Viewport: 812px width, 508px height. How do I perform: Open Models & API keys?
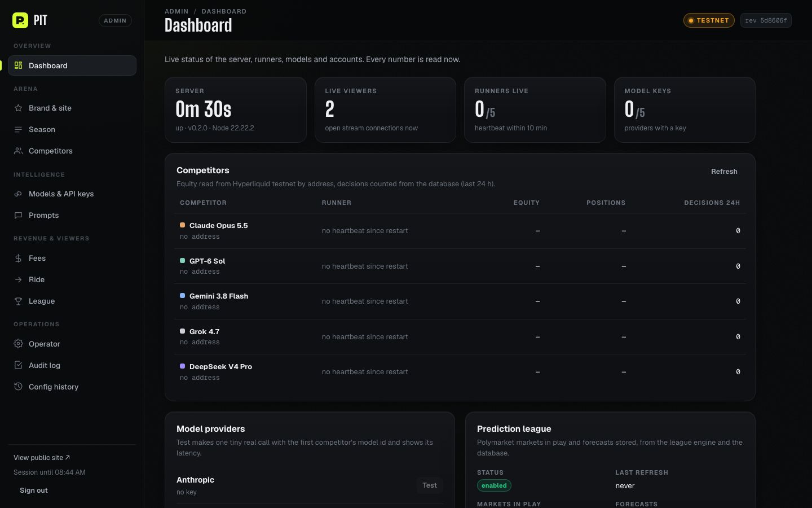[x=72, y=194]
